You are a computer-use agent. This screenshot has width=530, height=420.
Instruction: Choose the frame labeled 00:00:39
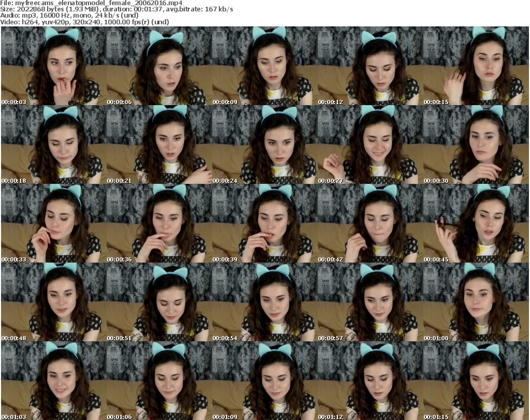[264, 224]
